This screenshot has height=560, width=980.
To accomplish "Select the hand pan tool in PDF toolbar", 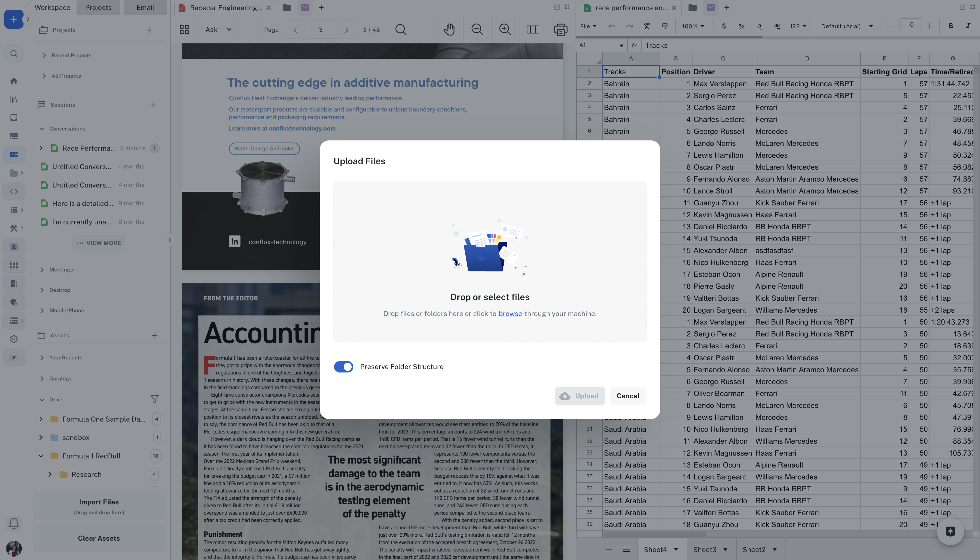I will coord(449,30).
